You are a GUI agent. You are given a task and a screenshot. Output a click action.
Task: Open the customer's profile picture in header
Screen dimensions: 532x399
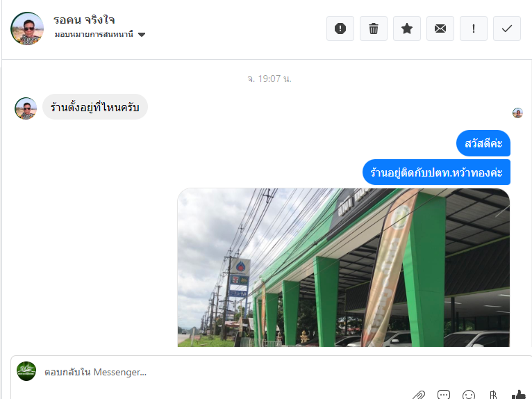point(27,28)
